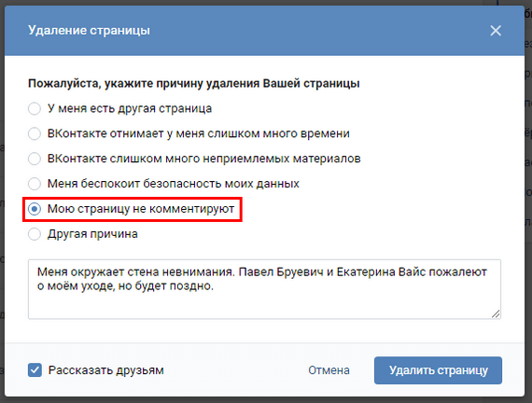Viewport: 532px width, 403px height.
Task: Click 'Удалить страницу' button
Action: [x=438, y=370]
